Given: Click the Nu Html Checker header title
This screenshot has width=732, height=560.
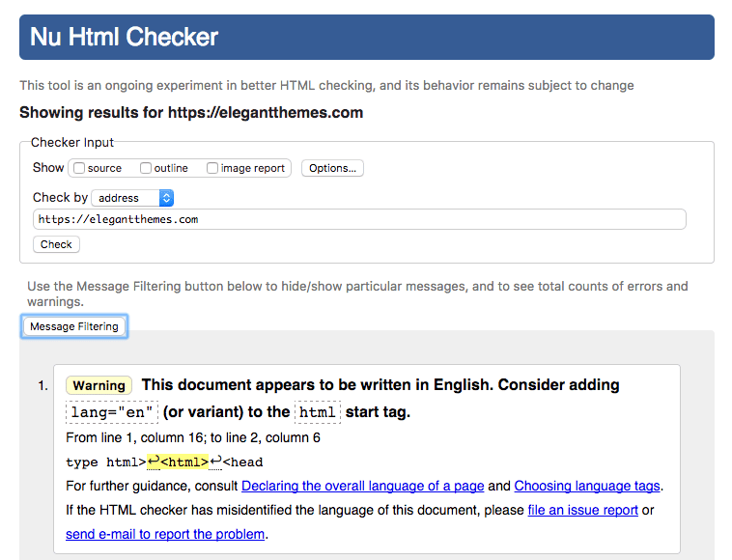Looking at the screenshot, I should (x=125, y=37).
